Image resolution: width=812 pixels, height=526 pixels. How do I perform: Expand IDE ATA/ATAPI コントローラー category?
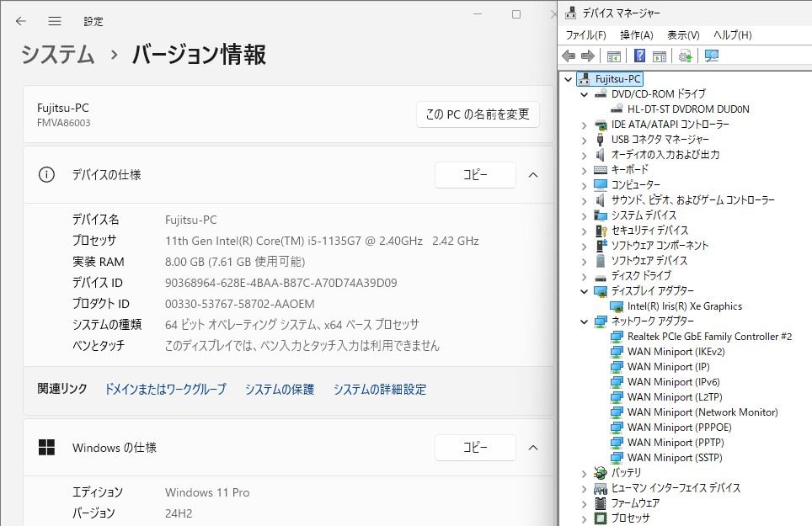coord(584,125)
